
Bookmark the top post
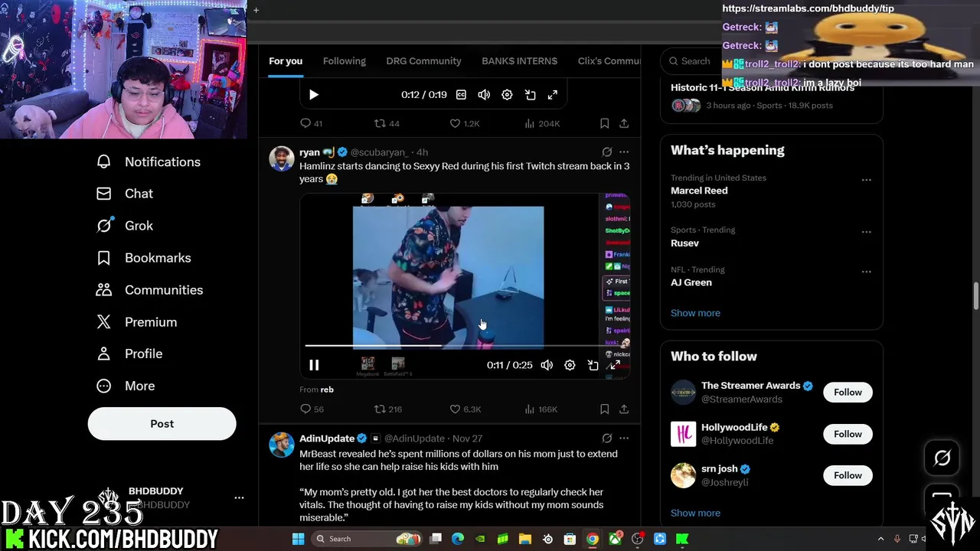pos(604,123)
